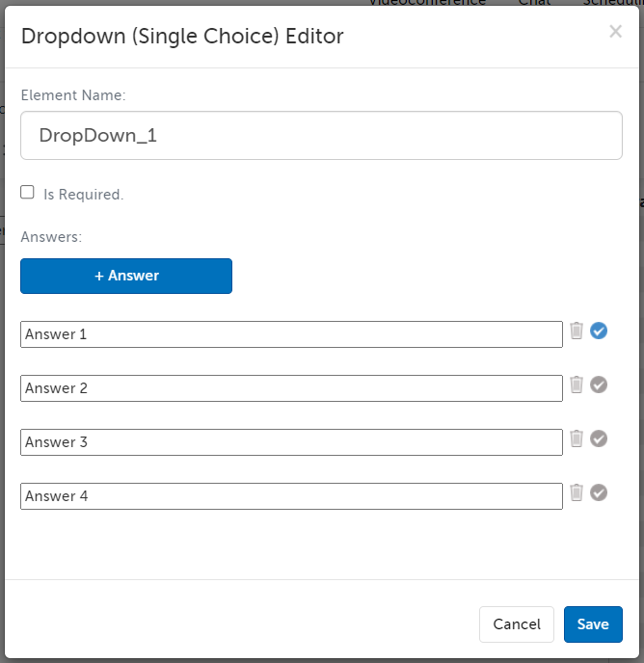Save the dropdown editor changes
Image resolution: width=644 pixels, height=663 pixels.
coord(593,624)
